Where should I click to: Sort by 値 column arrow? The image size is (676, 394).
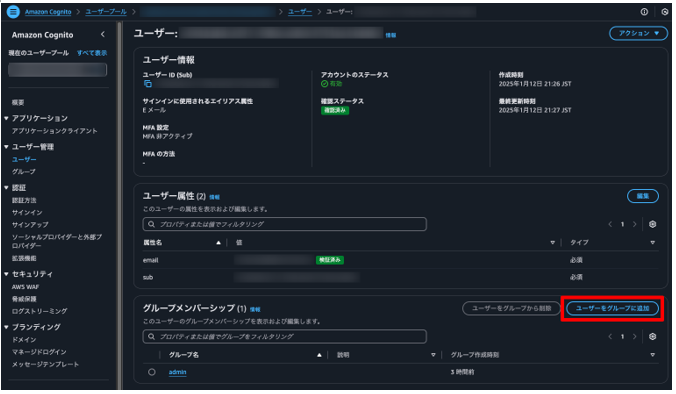pos(552,243)
